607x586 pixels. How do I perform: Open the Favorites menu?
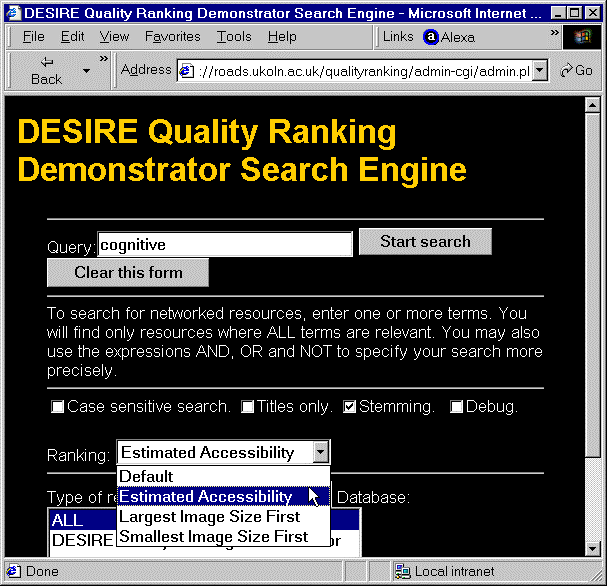pyautogui.click(x=172, y=36)
